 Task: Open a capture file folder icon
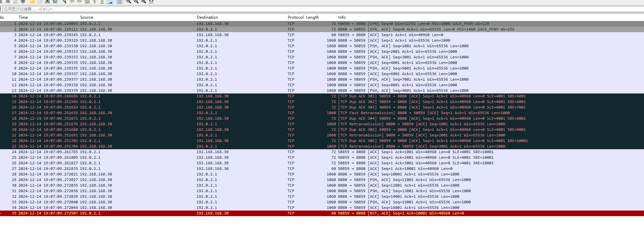tap(32, 1)
